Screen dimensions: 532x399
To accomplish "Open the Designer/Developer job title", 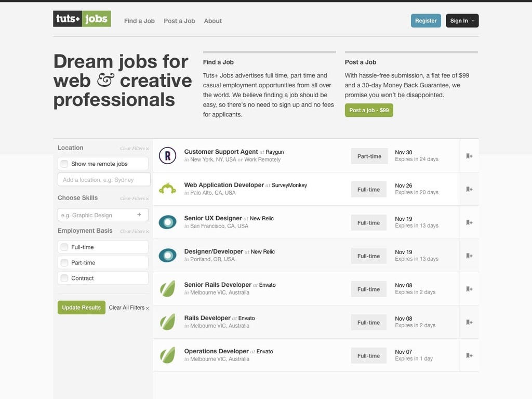I will point(214,251).
